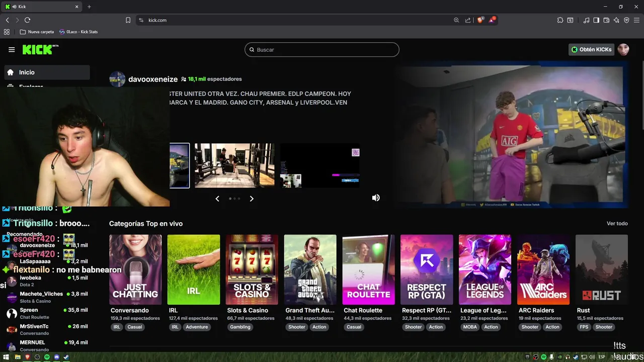This screenshot has height=362, width=644.
Task: Bookmark this page with the bookmark icon
Action: [x=128, y=20]
